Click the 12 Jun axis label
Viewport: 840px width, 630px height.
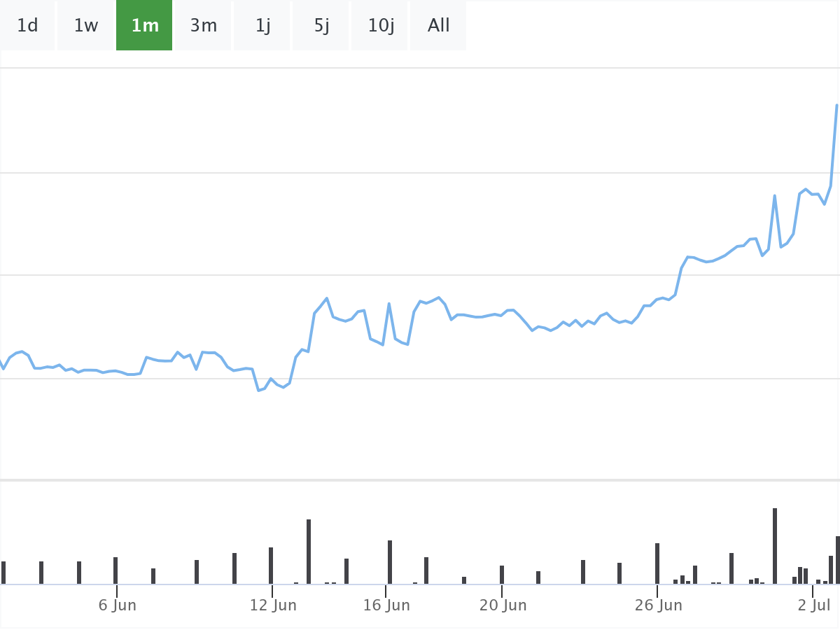pos(273,605)
